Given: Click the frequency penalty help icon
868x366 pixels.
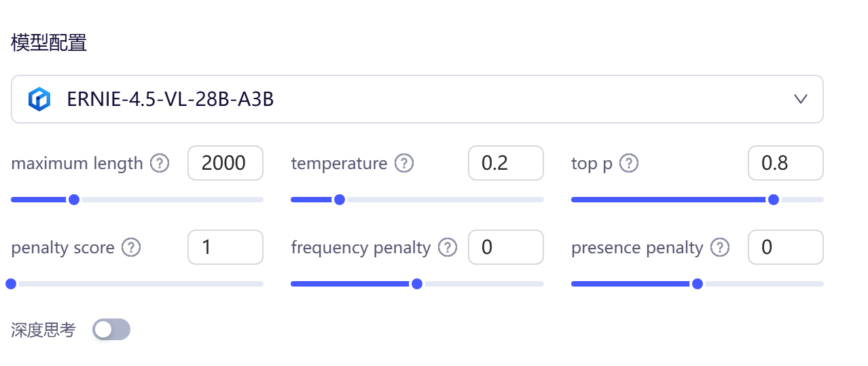Looking at the screenshot, I should (x=448, y=248).
